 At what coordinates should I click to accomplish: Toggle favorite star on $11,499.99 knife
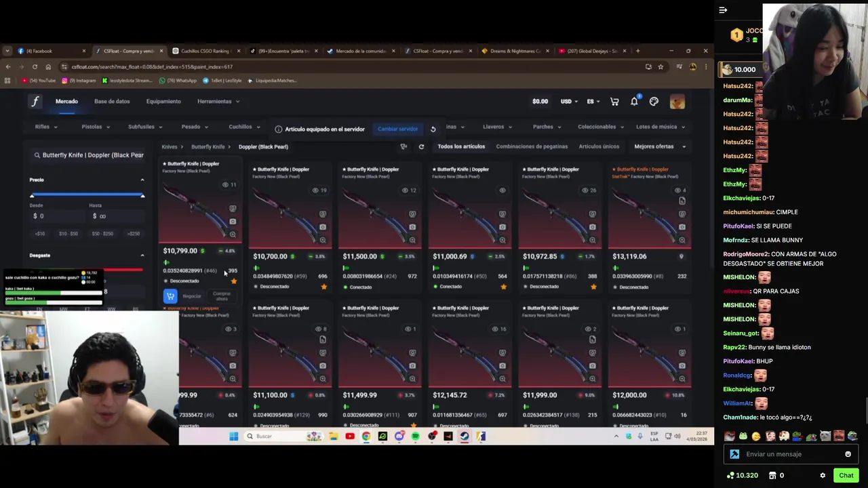[414, 426]
